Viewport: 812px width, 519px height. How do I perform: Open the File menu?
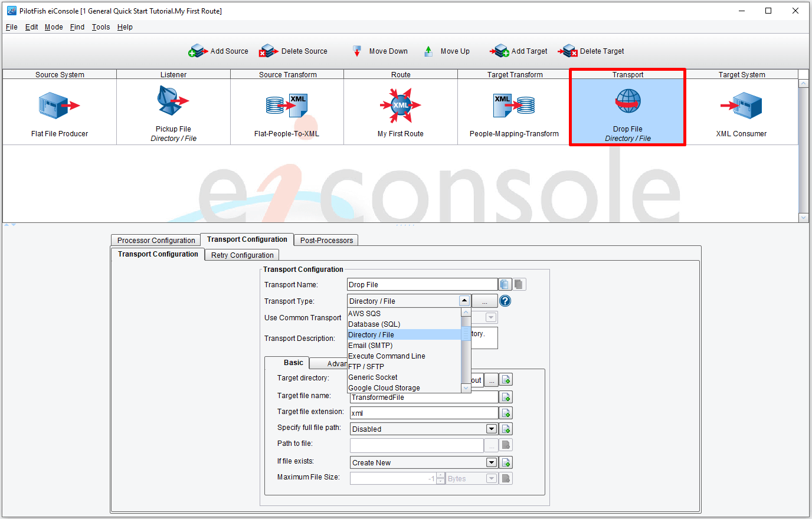(12, 27)
